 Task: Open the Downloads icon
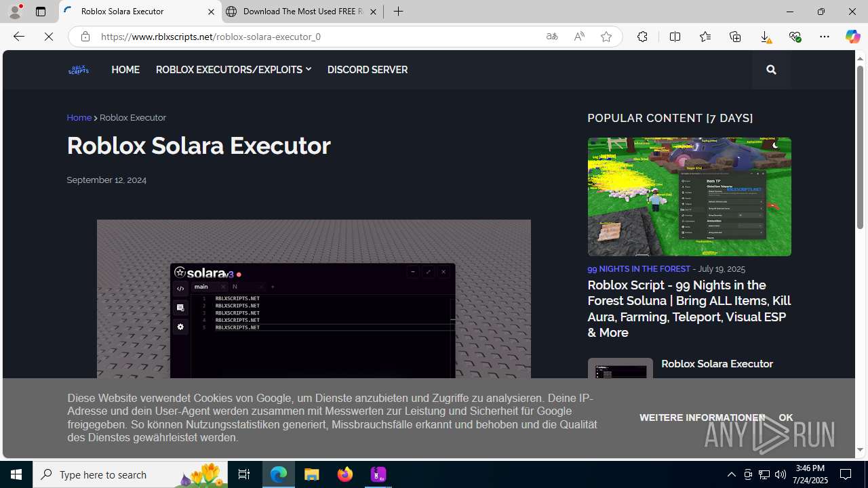point(765,37)
